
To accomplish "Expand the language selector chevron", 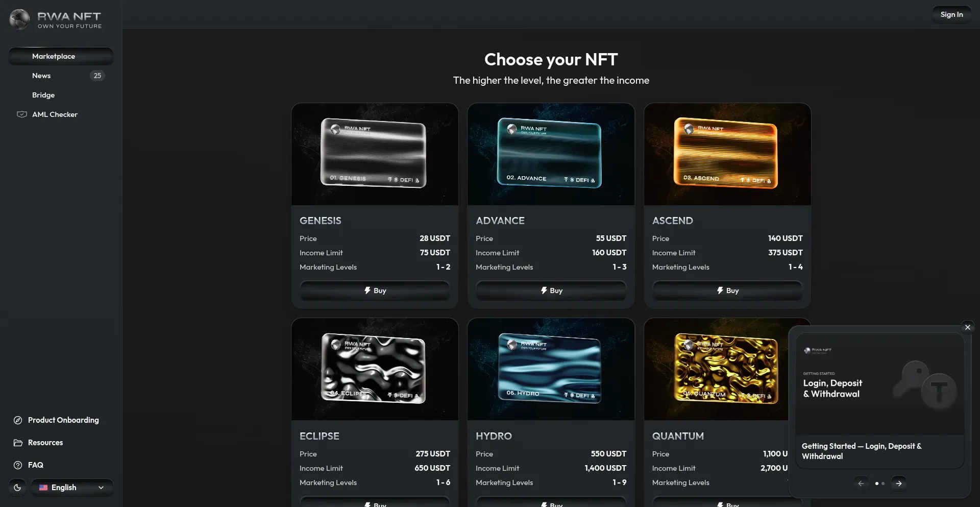I will click(x=101, y=488).
